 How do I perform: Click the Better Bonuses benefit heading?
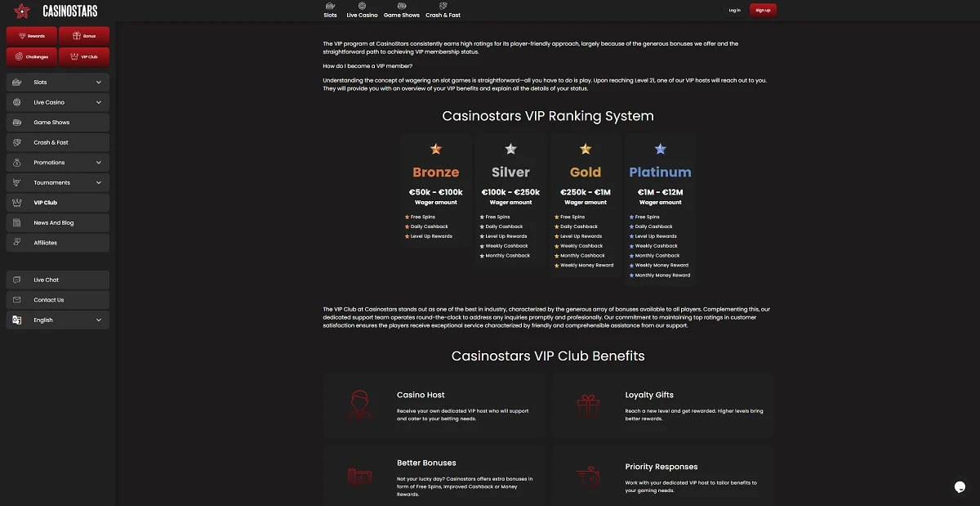(x=426, y=463)
